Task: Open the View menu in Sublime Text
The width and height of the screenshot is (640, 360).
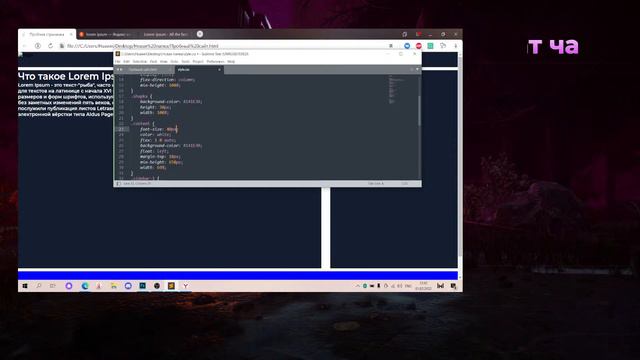Action: 164,62
